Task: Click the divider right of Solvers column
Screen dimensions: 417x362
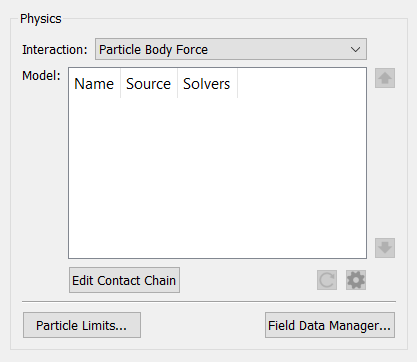Action: coord(237,83)
